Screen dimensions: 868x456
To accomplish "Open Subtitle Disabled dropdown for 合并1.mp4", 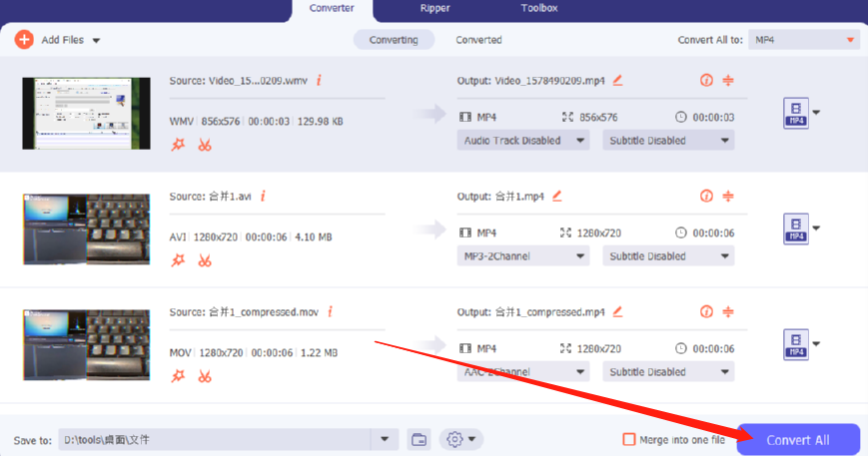I will coord(668,255).
